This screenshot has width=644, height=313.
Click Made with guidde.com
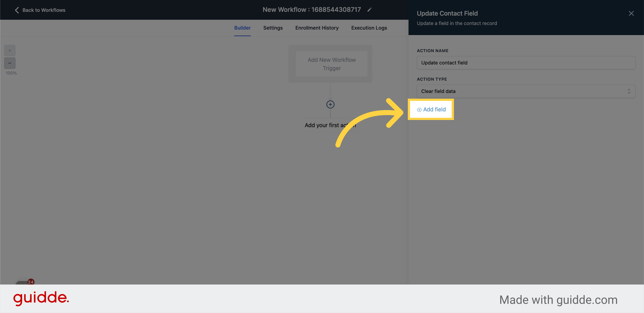pyautogui.click(x=558, y=299)
